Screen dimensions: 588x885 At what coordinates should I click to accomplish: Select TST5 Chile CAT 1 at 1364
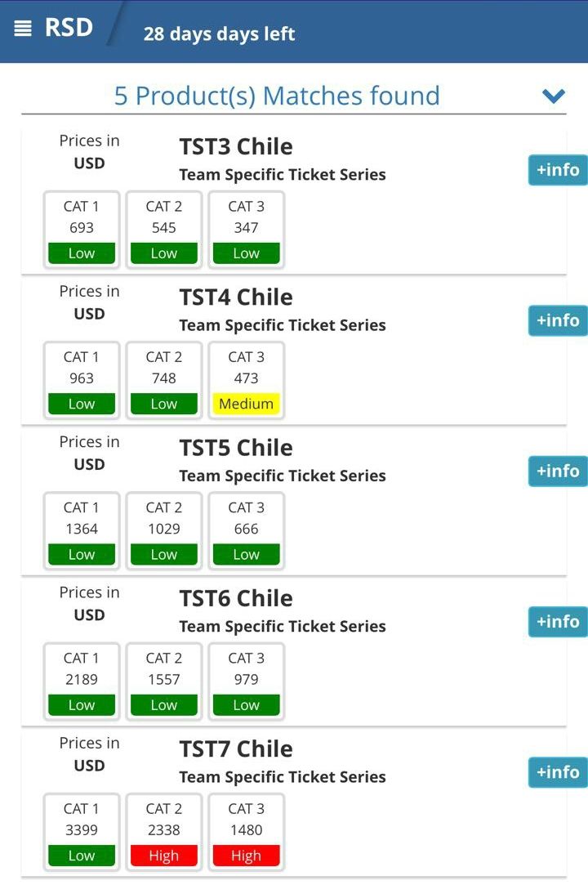pyautogui.click(x=82, y=530)
